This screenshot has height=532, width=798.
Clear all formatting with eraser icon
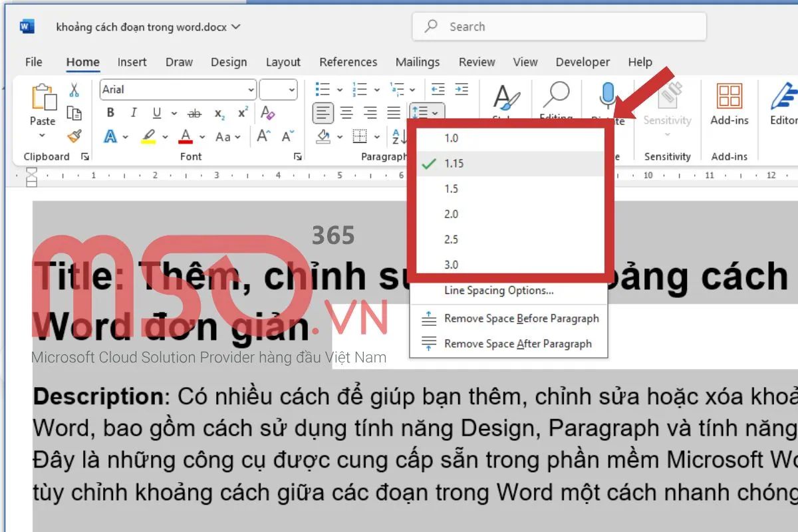point(267,113)
